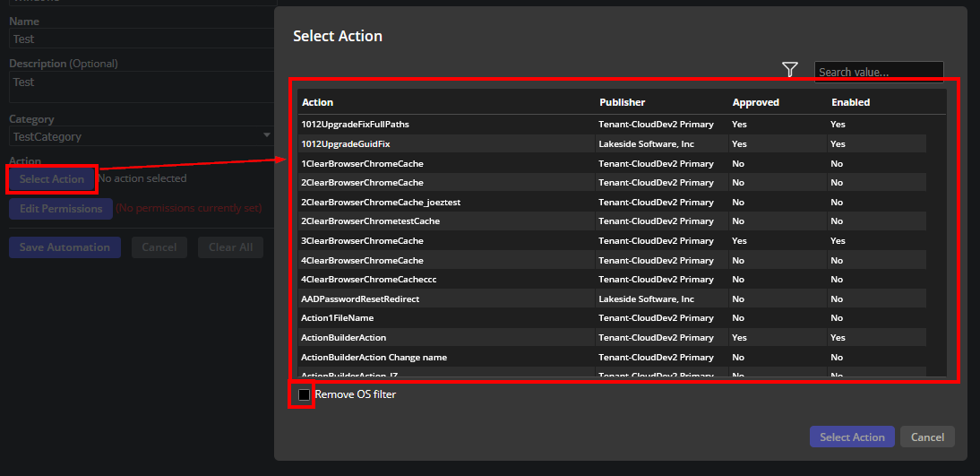Select the 1012UpgradeFixFullPaths action row
Viewport: 980px width, 476px height.
(x=355, y=125)
